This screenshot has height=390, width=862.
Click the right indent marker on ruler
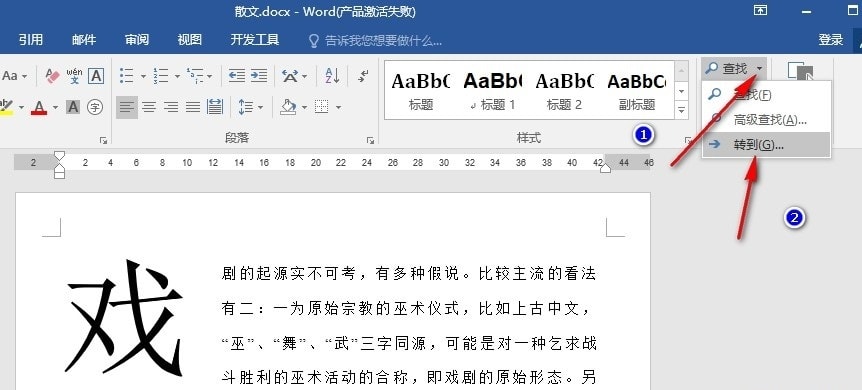[605, 168]
